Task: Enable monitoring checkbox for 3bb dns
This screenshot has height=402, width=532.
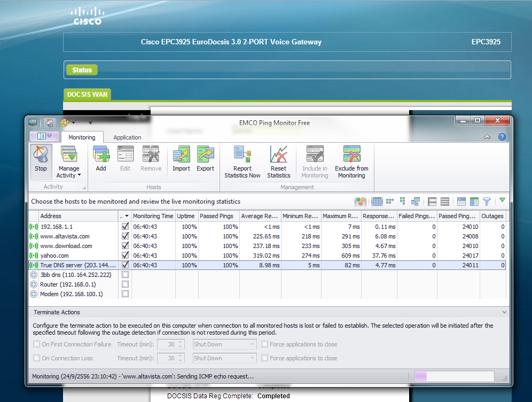Action: (125, 275)
